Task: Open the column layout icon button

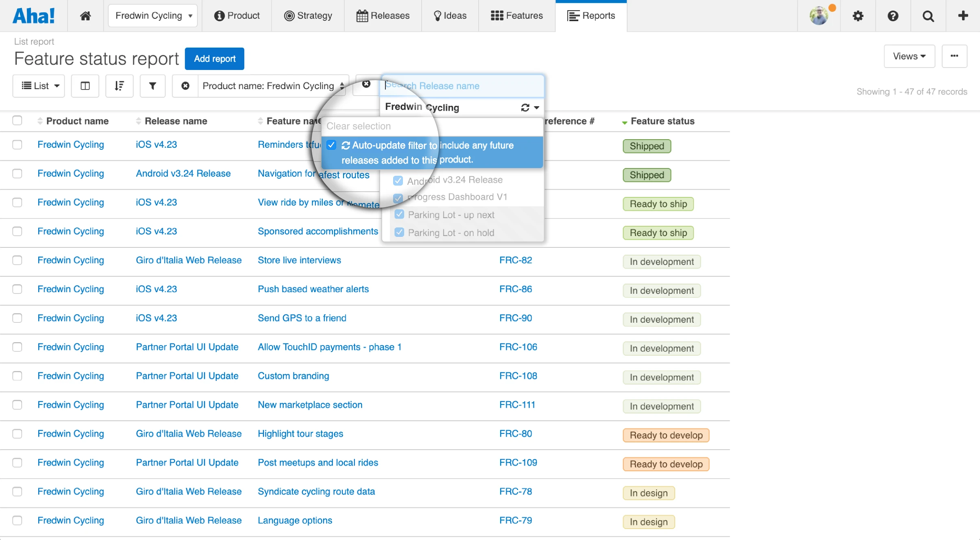Action: pos(85,86)
